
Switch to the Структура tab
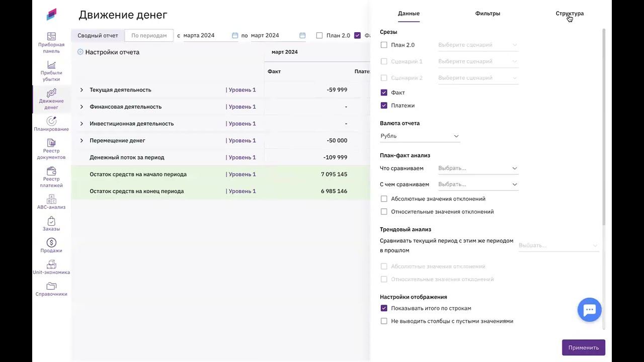coord(570,14)
